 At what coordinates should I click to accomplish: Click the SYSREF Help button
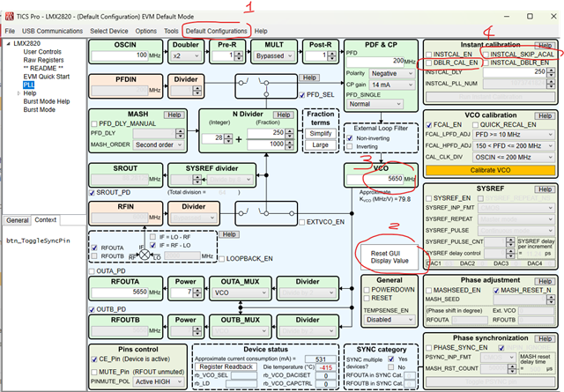click(545, 189)
